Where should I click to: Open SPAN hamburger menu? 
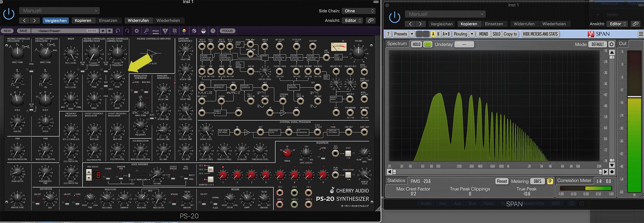640,34
